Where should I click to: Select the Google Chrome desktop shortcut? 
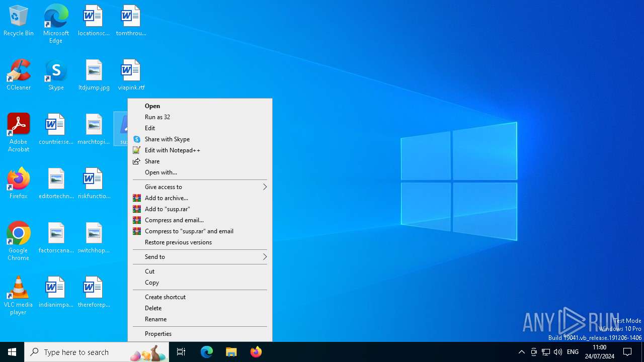pos(19,241)
